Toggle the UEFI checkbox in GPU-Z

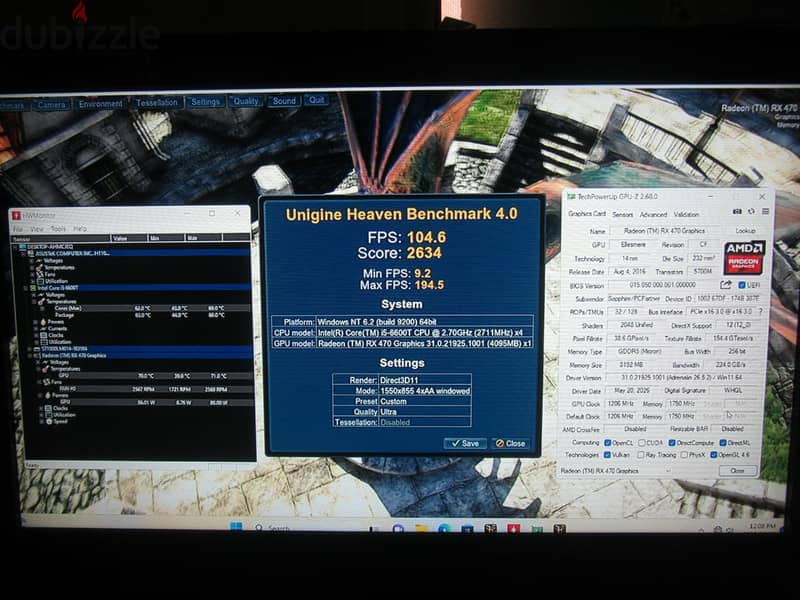pyautogui.click(x=742, y=285)
